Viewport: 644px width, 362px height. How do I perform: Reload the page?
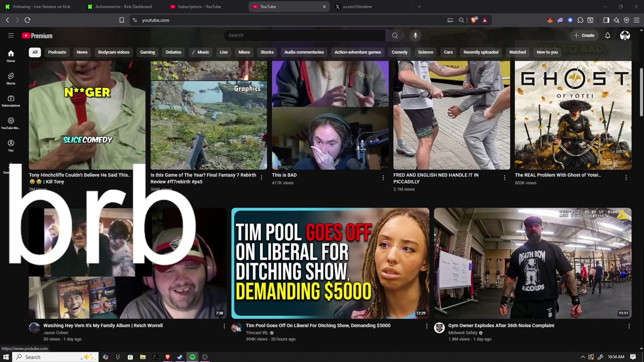coord(27,20)
